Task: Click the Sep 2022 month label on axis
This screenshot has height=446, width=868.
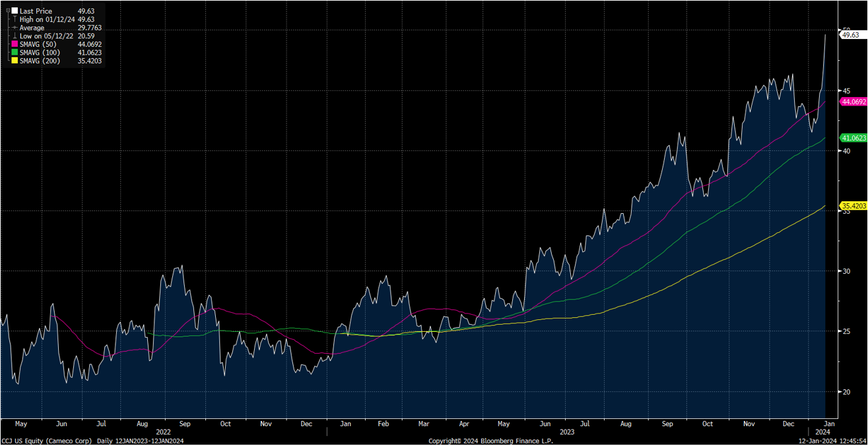Action: pos(185,424)
